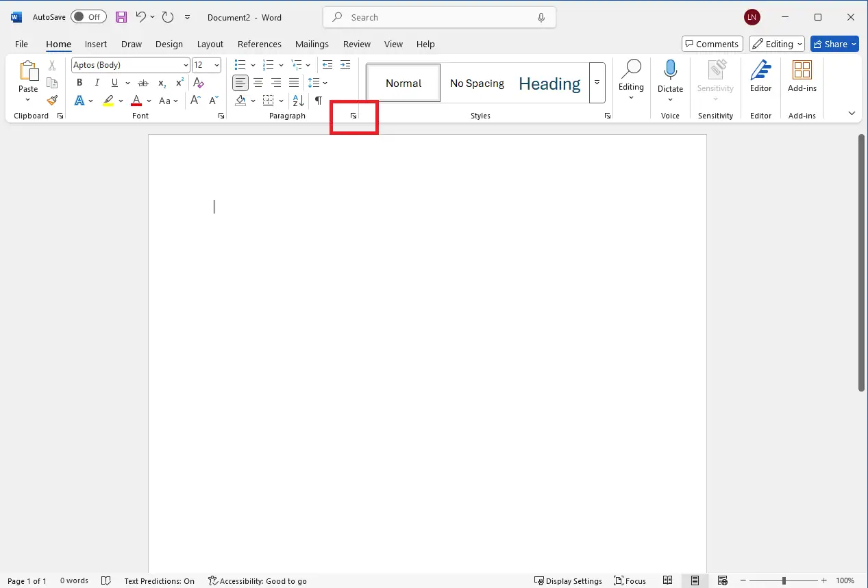Click the Format Painter icon

pyautogui.click(x=52, y=101)
